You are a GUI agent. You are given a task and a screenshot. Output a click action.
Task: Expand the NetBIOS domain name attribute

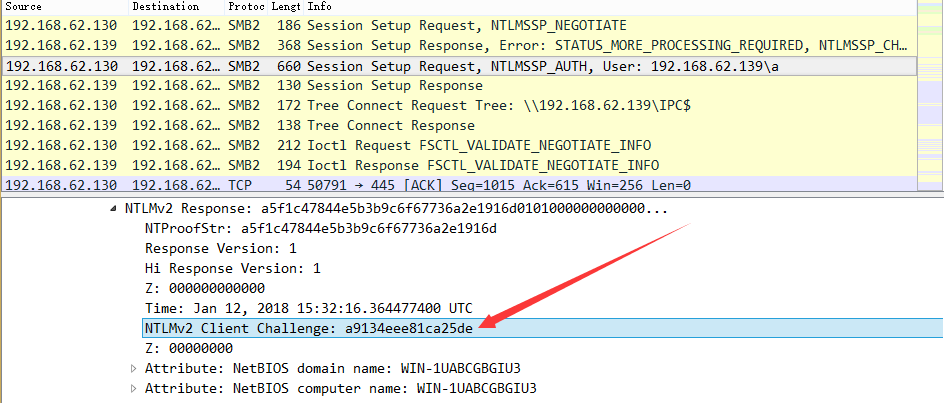(x=135, y=368)
